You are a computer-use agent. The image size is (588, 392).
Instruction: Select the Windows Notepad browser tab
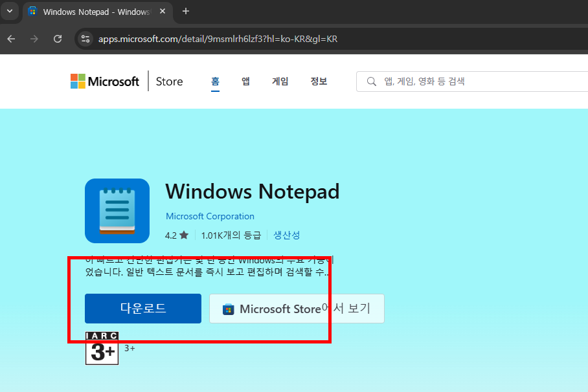coord(98,12)
